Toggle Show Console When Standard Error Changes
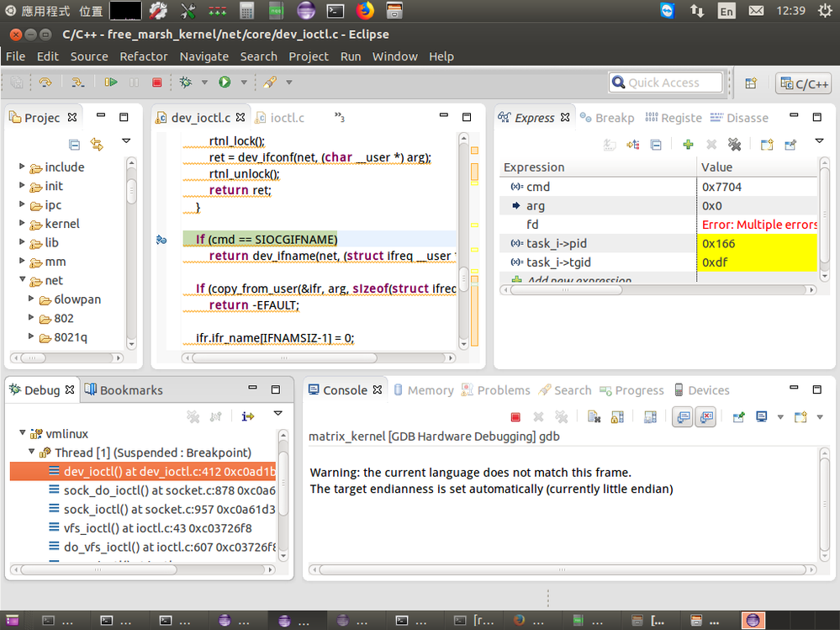The height and width of the screenshot is (630, 840). (x=706, y=417)
